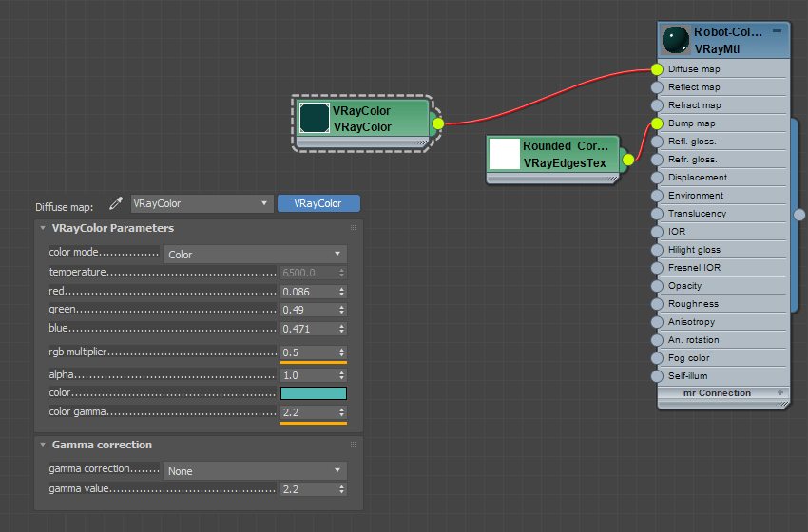This screenshot has height=532, width=808.
Task: Click the Refl. gloss. input socket
Action: 657,142
